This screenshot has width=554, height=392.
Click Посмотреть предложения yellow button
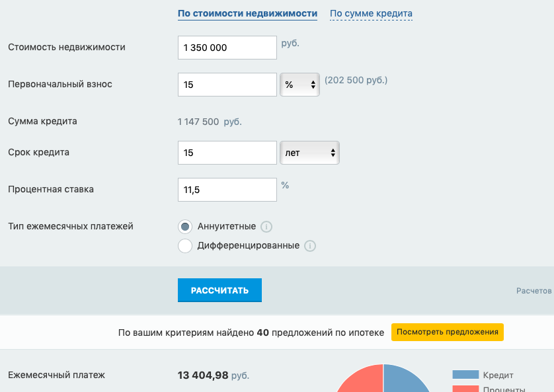click(x=448, y=332)
